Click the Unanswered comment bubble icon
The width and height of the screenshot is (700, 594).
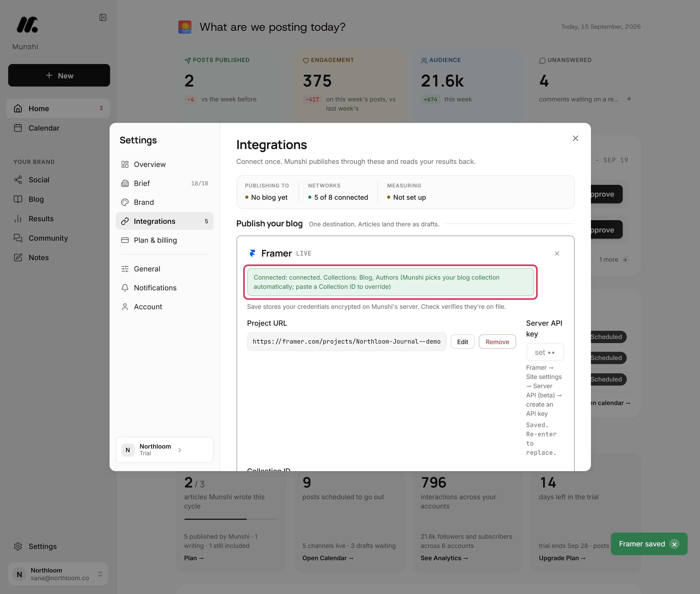tap(542, 61)
